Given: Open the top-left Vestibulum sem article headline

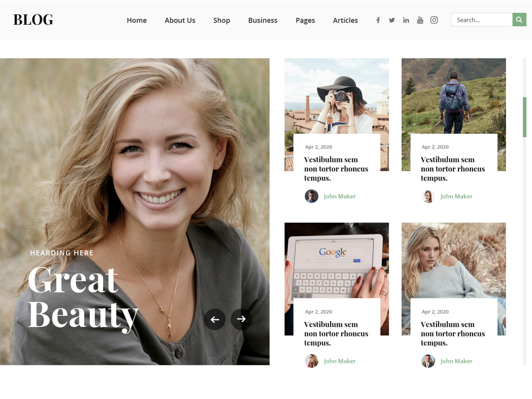Looking at the screenshot, I should click(x=336, y=168).
